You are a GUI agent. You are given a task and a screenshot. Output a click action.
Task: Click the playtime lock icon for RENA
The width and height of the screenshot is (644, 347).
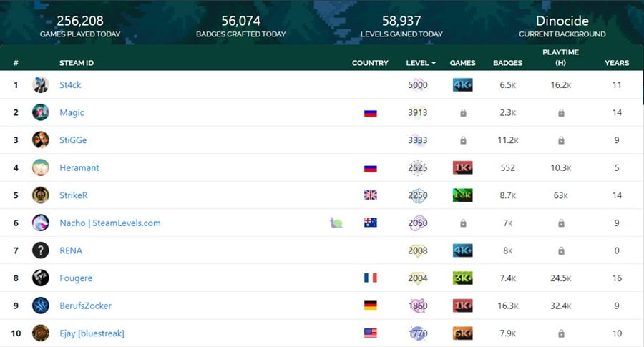click(561, 250)
